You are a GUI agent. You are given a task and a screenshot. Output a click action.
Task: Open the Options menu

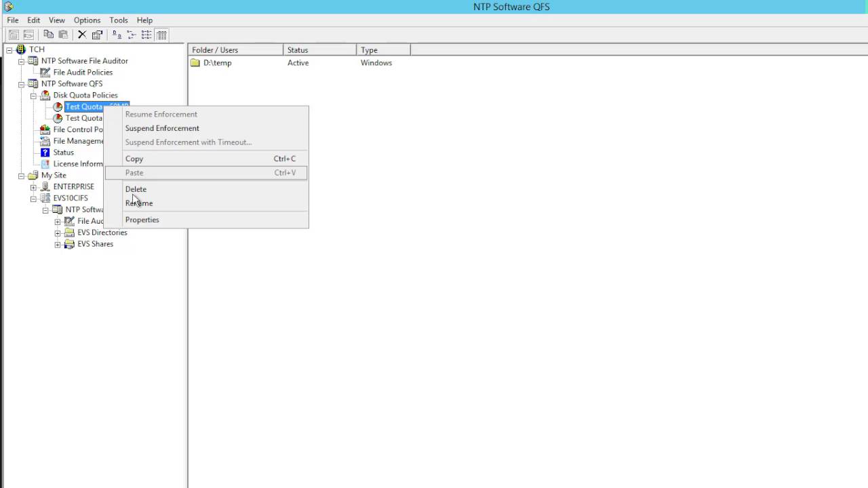[x=87, y=20]
